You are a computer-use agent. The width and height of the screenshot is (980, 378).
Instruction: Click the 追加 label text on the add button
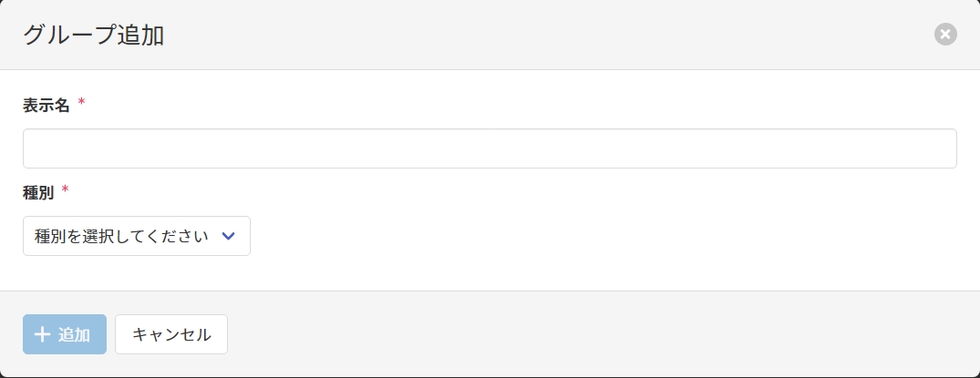[x=74, y=334]
